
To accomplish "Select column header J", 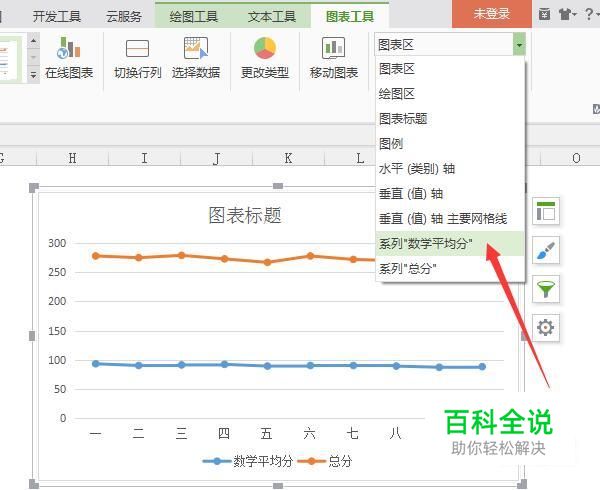I will click(216, 158).
